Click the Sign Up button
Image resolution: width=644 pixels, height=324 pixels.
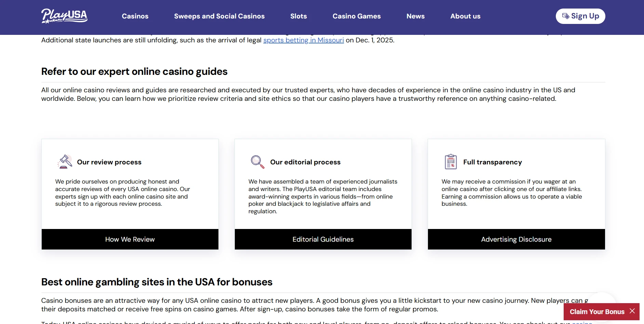pos(580,16)
